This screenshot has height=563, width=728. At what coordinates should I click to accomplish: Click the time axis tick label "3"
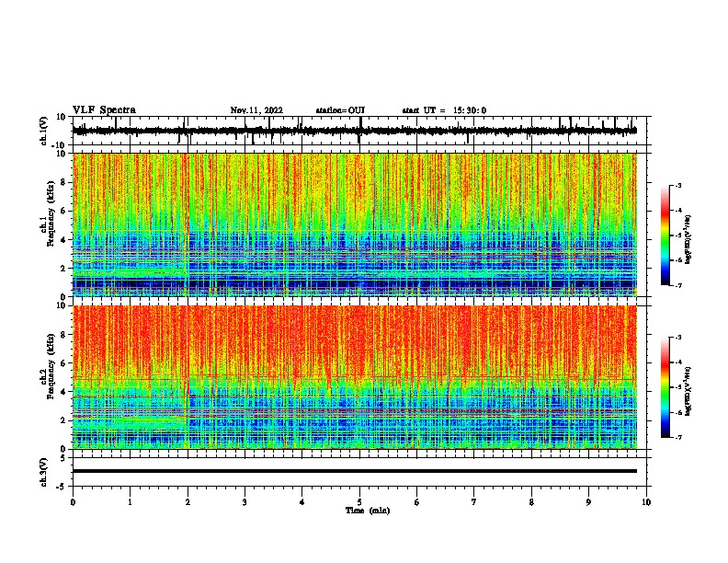pyautogui.click(x=245, y=502)
